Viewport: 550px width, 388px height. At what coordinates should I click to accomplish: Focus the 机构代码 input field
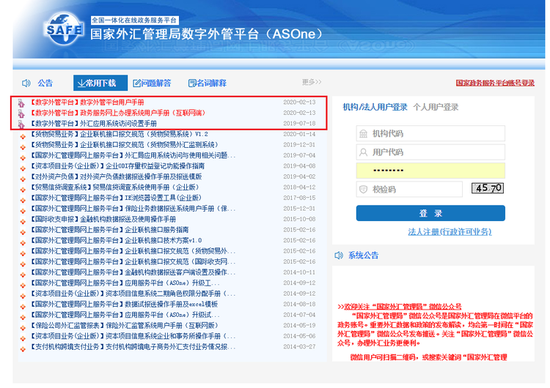pos(430,134)
